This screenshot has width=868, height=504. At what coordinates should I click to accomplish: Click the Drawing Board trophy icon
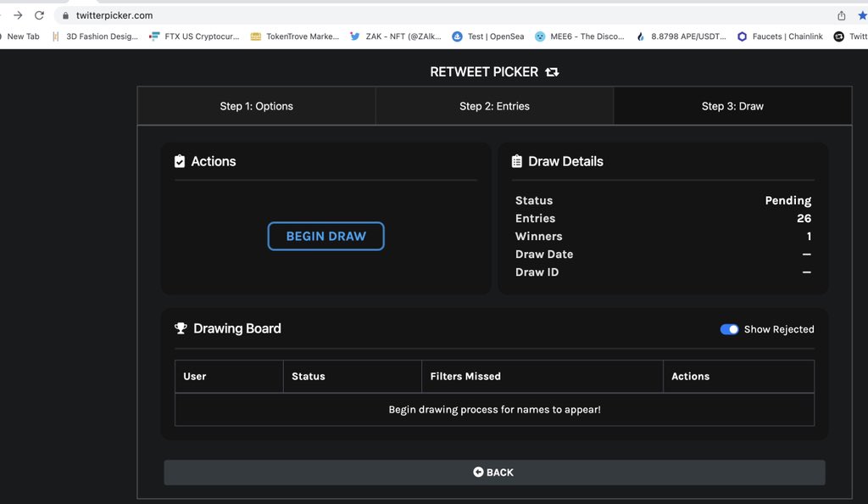[x=181, y=328]
